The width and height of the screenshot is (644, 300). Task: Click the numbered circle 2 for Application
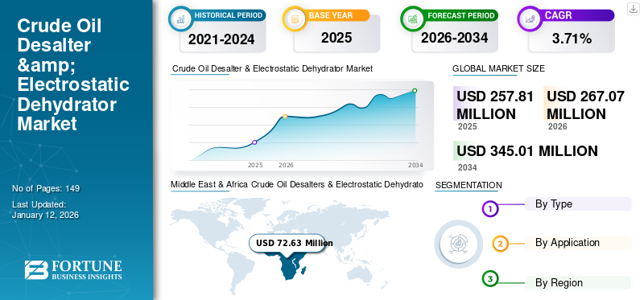point(500,244)
